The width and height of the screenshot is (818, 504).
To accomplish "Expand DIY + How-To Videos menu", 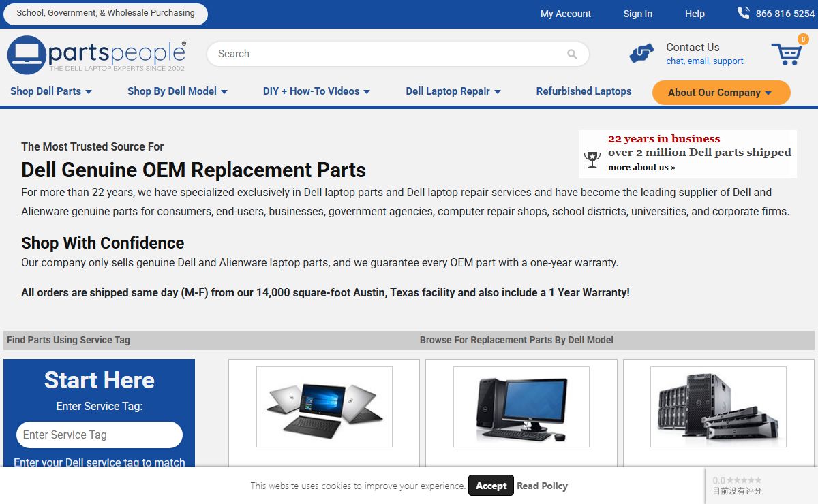I will (316, 91).
